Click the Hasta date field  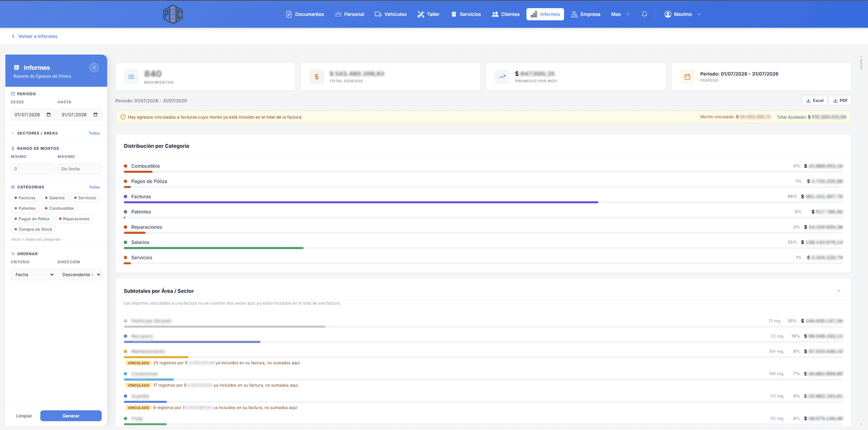pos(80,114)
